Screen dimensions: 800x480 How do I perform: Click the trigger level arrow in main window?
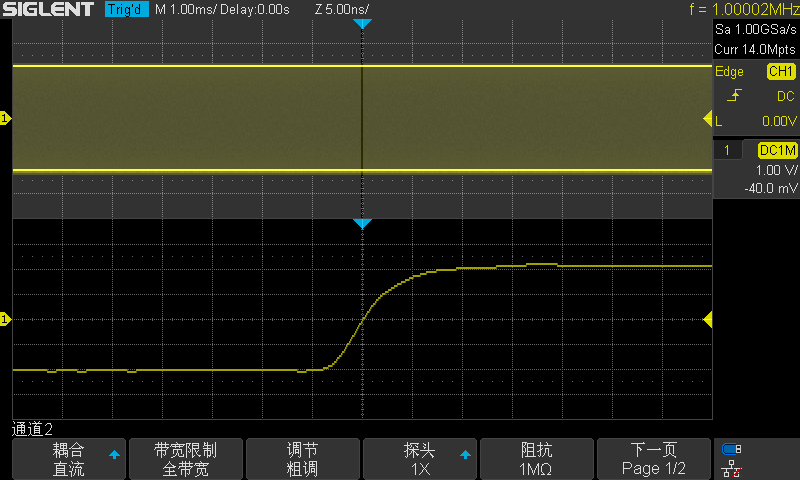(x=707, y=119)
